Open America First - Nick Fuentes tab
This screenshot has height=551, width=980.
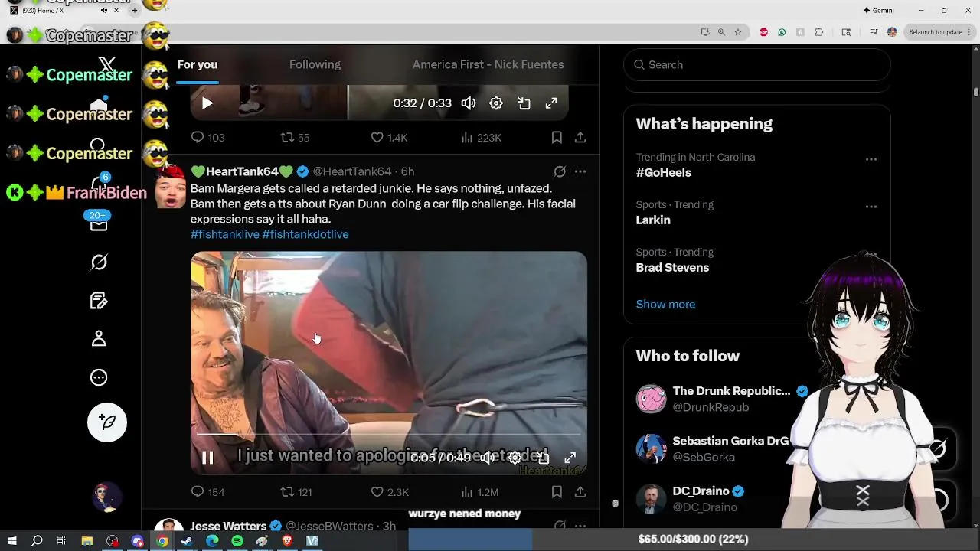point(488,65)
